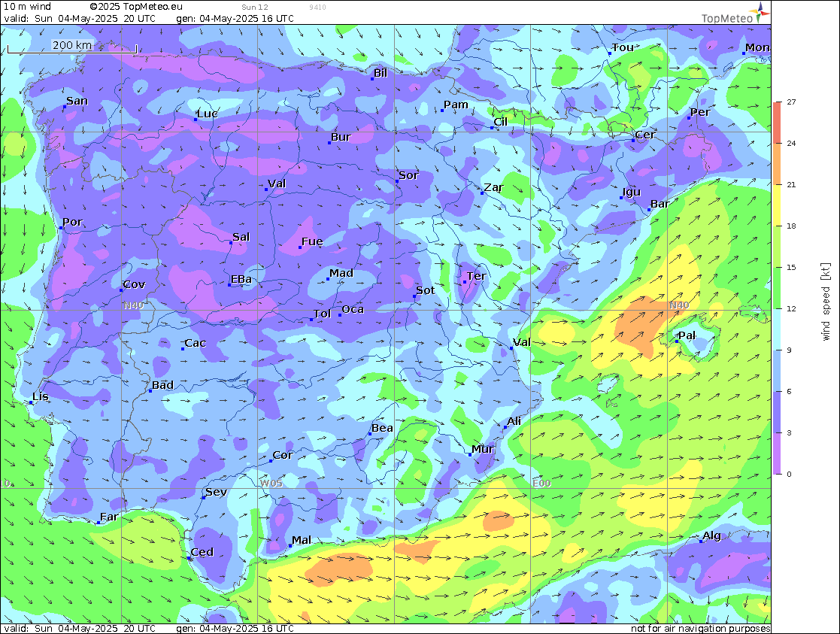
Task: Click the TopMeteo brand name text
Action: point(727,18)
